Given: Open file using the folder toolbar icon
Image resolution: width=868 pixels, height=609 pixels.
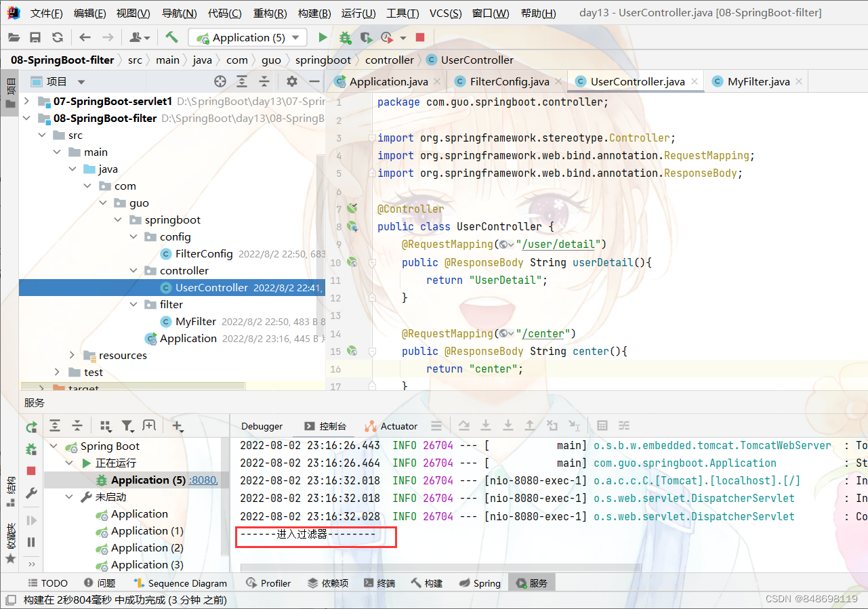Looking at the screenshot, I should [14, 38].
